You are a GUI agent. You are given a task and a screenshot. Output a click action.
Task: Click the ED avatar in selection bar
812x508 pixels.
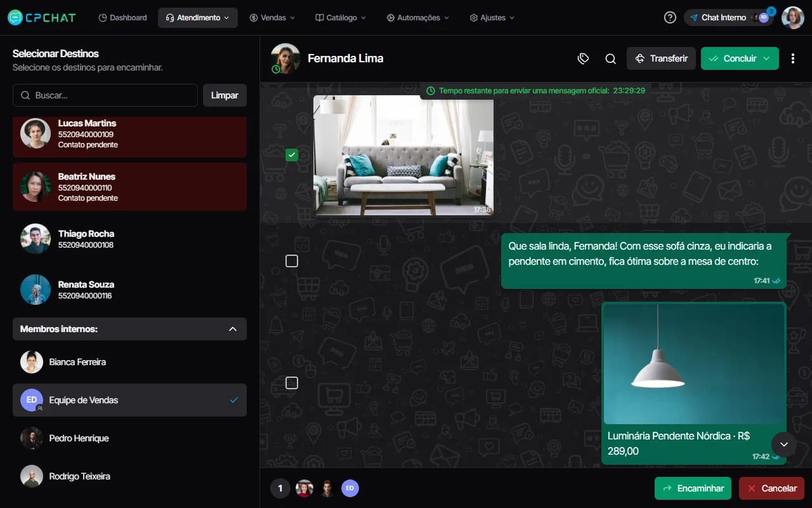click(350, 488)
